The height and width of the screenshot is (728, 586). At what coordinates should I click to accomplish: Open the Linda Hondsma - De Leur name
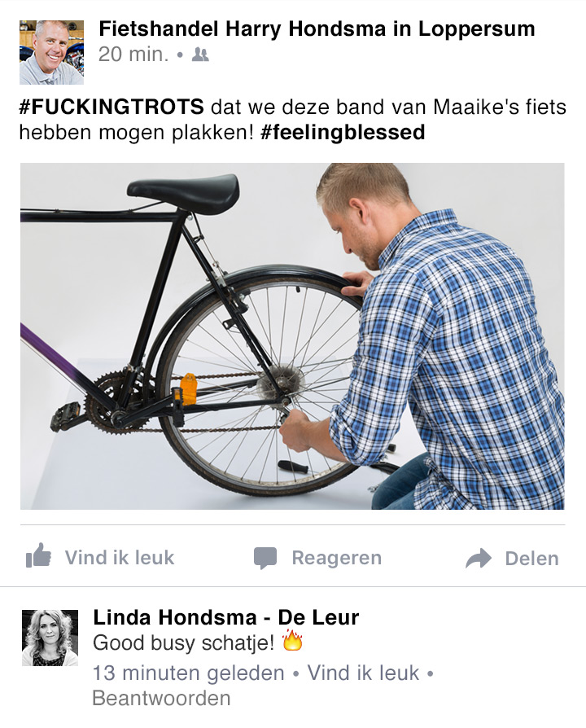(226, 617)
